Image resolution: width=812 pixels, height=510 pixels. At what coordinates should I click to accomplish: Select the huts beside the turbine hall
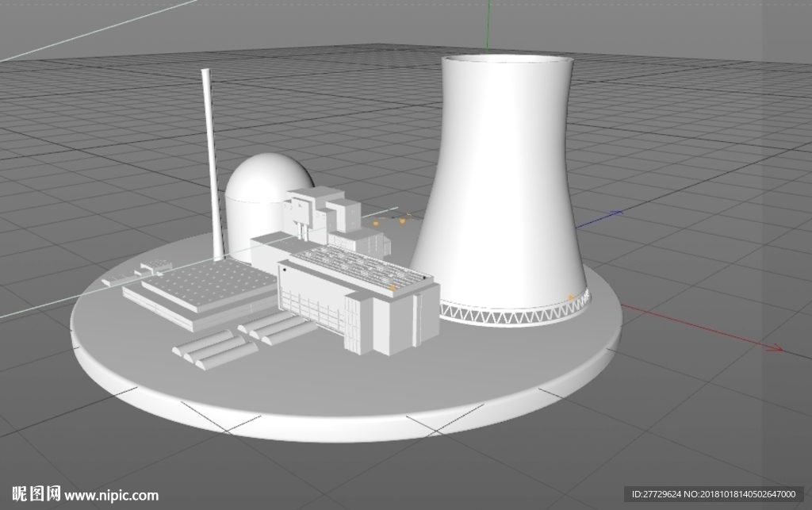[x=277, y=328]
